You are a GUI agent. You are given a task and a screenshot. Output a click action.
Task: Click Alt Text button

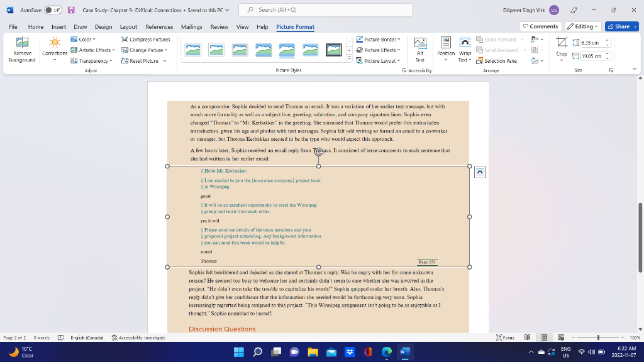pyautogui.click(x=419, y=50)
